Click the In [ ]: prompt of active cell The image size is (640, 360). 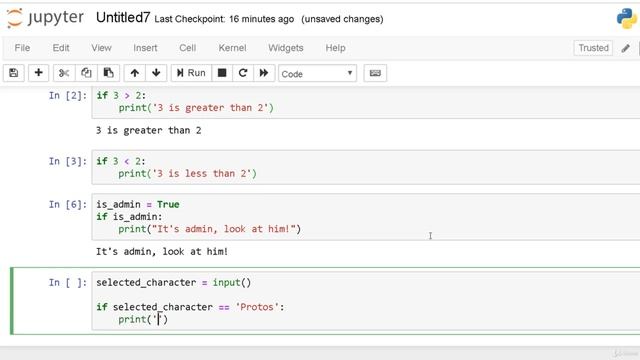[68, 282]
